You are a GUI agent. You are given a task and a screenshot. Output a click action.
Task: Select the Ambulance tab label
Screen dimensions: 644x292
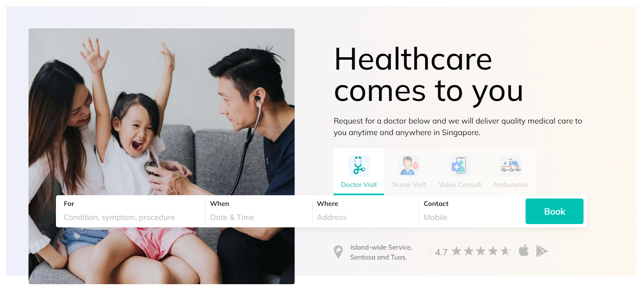[x=510, y=185]
